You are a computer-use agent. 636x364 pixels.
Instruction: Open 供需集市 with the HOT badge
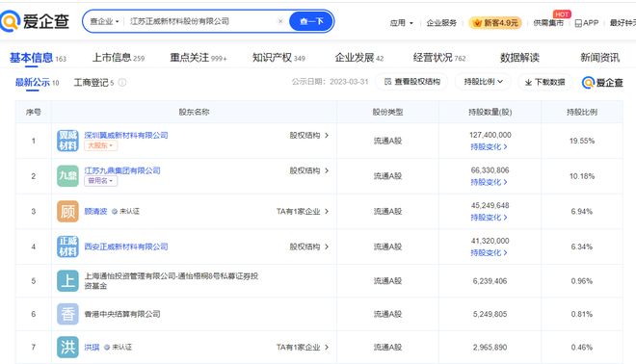(548, 23)
